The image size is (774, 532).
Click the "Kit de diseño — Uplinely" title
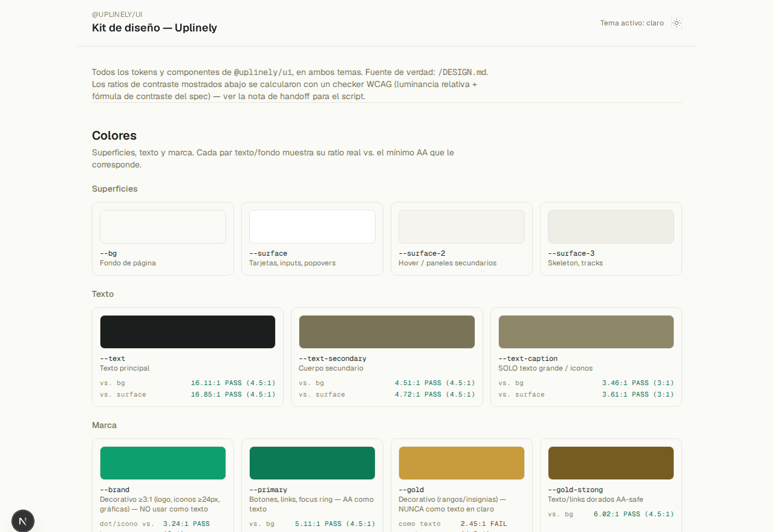click(154, 28)
